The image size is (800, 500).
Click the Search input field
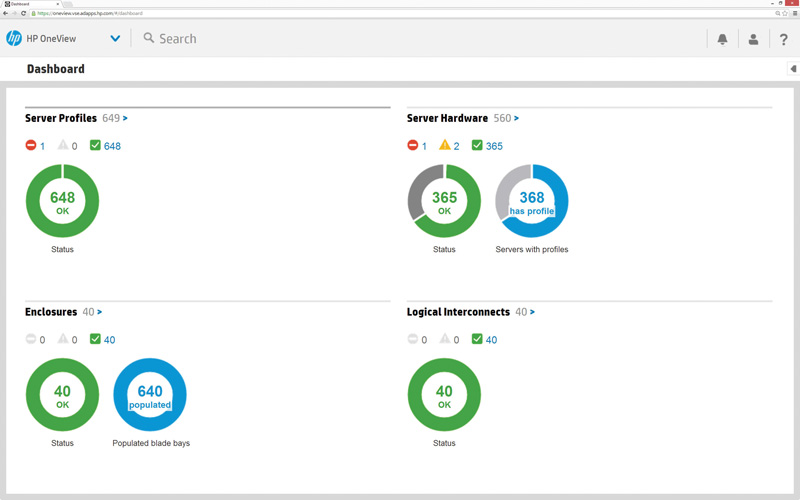(300, 39)
